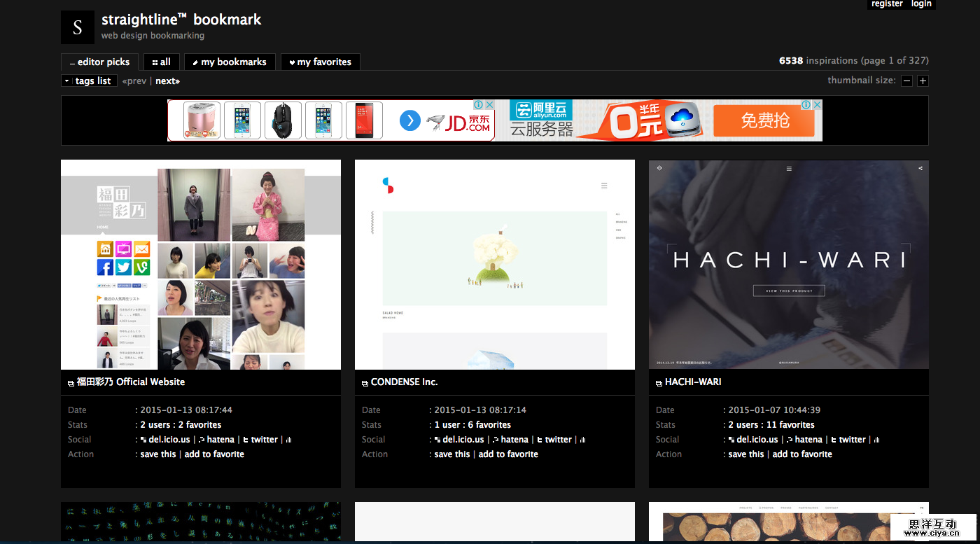Open hamburger menu in HACHI-WARI thumbnail

(789, 169)
